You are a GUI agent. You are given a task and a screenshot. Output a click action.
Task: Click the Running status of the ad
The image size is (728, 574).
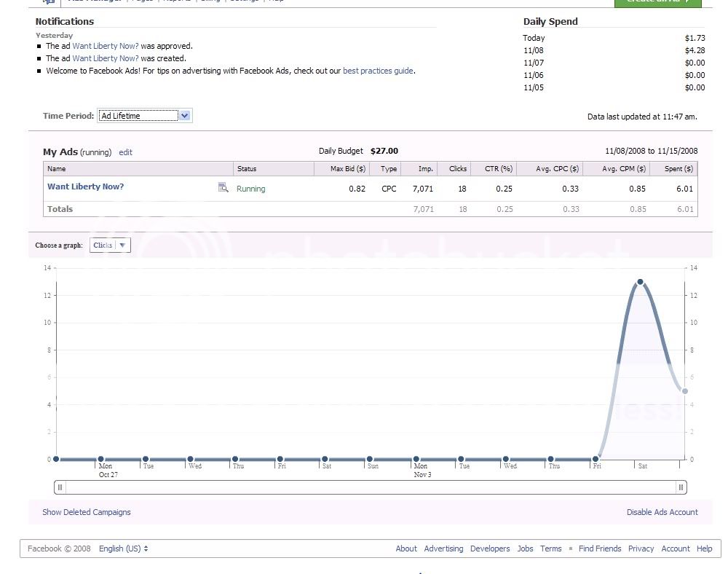pos(250,189)
